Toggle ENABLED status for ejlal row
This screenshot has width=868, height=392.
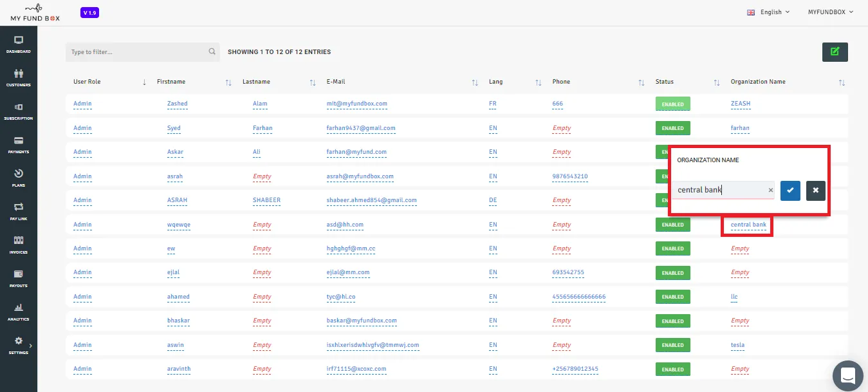(x=672, y=273)
